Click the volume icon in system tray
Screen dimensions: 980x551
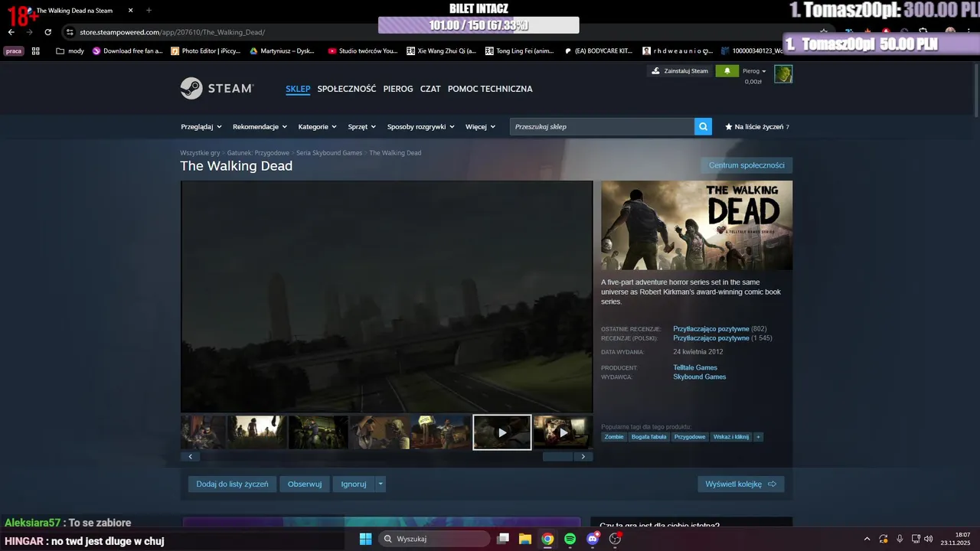(x=929, y=539)
